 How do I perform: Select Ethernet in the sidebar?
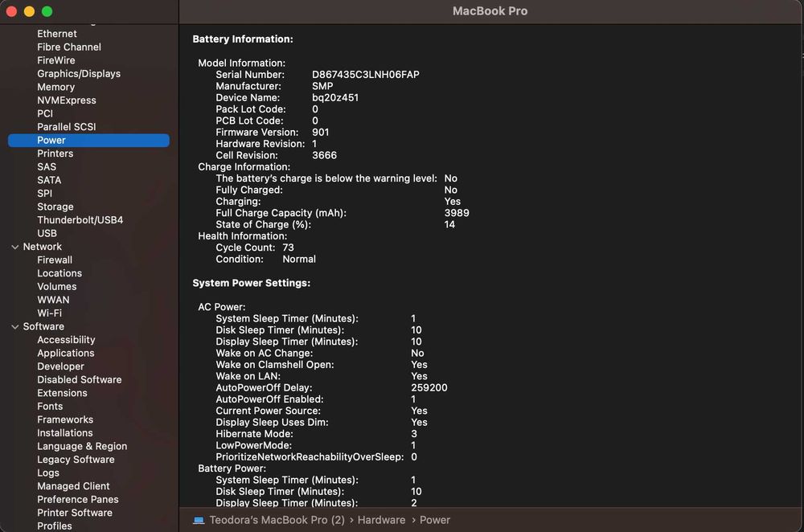[x=57, y=34]
